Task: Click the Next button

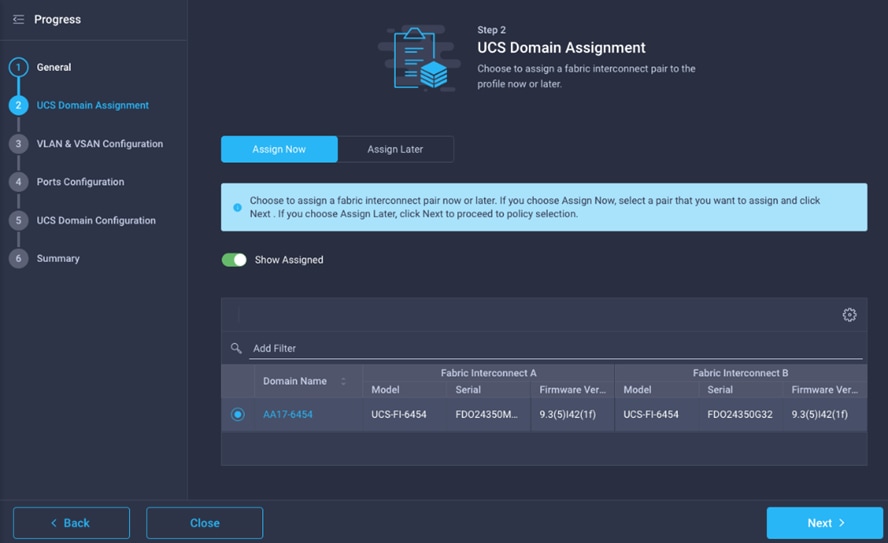Action: [x=825, y=523]
